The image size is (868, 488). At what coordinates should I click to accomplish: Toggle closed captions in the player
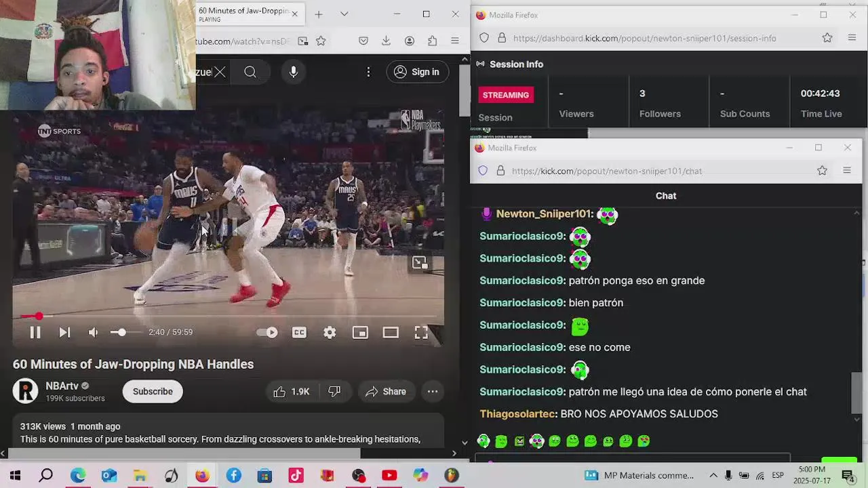299,332
